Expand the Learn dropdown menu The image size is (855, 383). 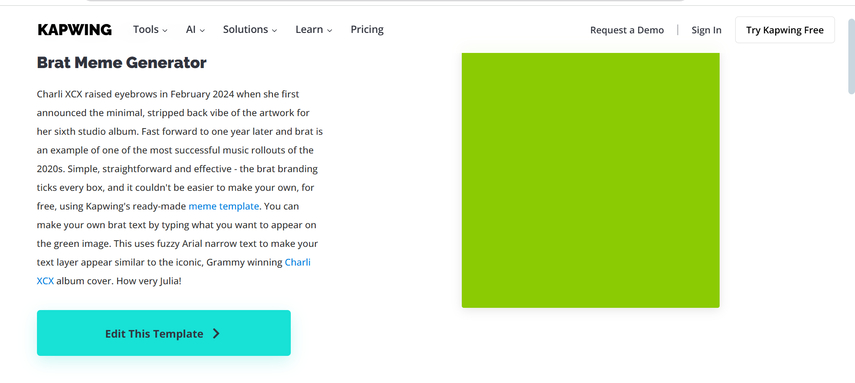(314, 29)
